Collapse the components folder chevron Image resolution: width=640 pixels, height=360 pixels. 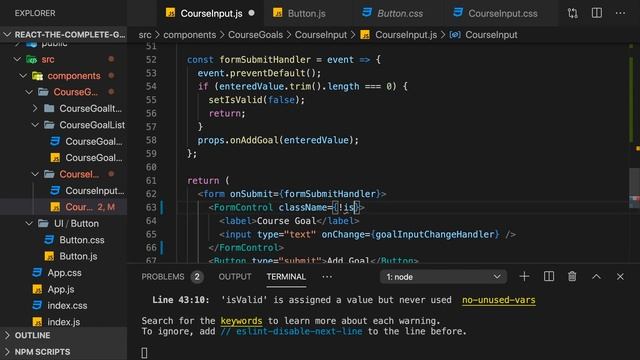pos(23,76)
